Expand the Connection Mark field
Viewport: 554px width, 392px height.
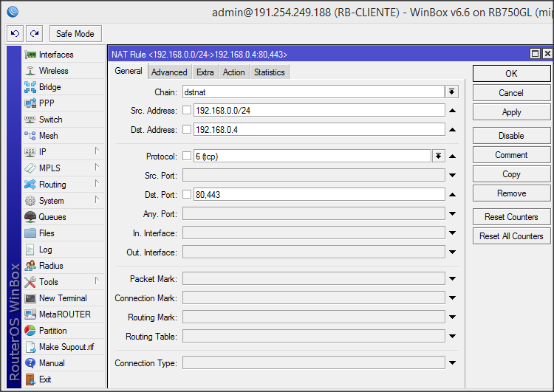point(452,298)
